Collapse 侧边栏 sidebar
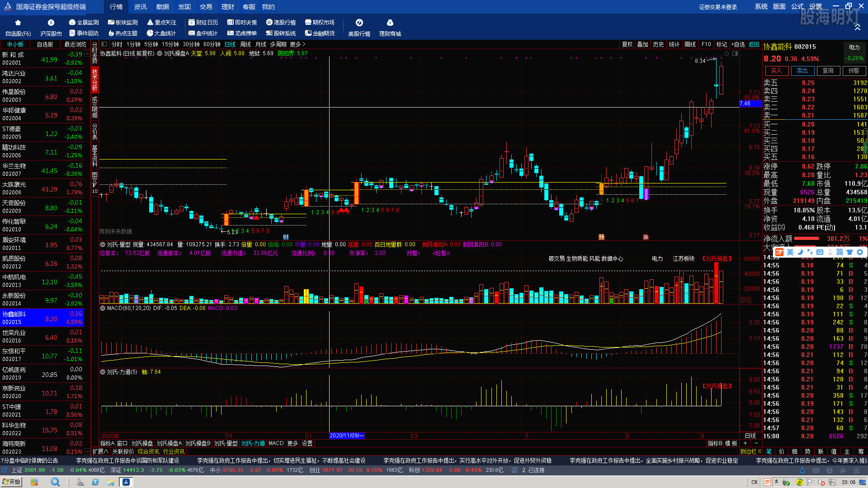868x488 pixels. (x=750, y=451)
